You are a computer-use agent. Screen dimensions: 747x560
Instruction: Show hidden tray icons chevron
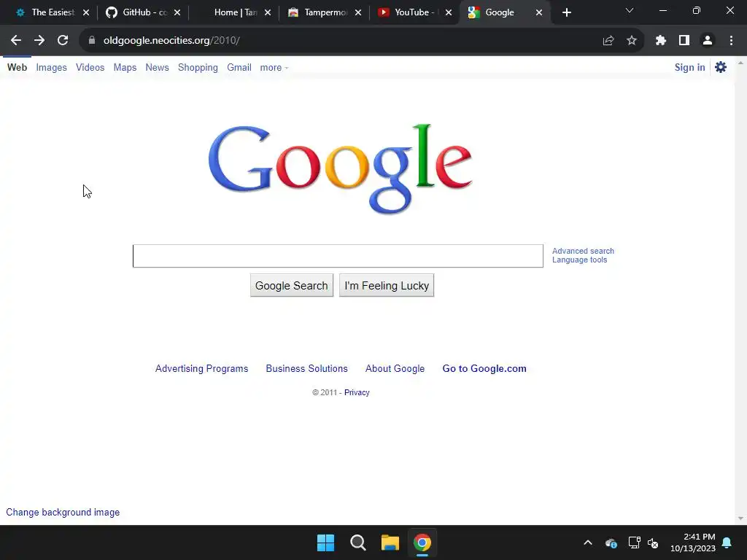[x=588, y=542]
